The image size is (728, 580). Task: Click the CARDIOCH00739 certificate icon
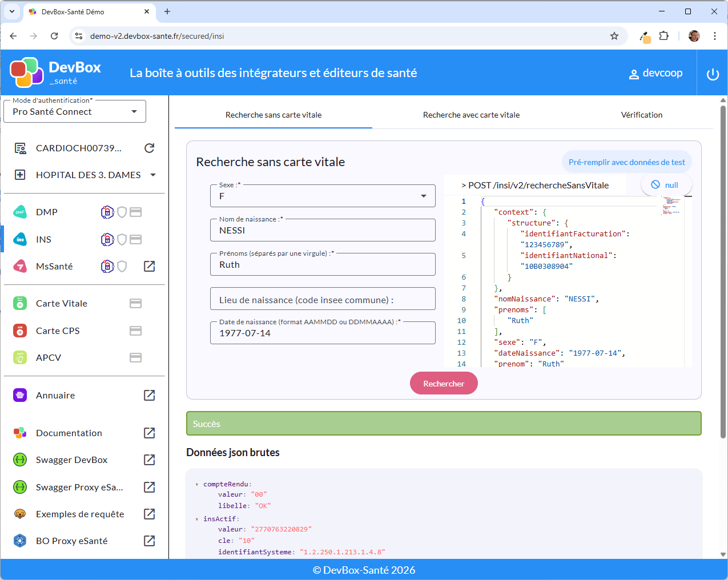(20, 148)
